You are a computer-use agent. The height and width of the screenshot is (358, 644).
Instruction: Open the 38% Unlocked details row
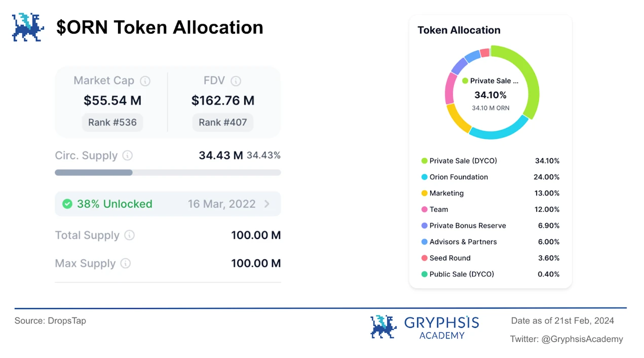115,204
